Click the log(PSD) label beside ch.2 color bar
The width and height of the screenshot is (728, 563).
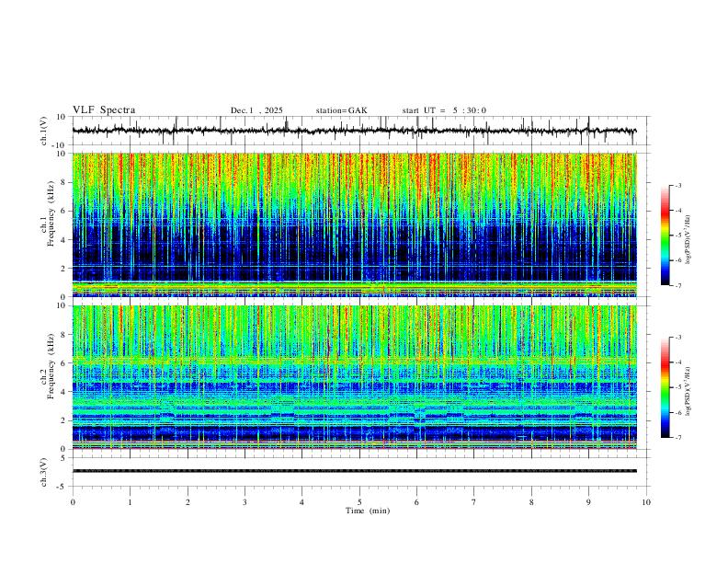[688, 392]
